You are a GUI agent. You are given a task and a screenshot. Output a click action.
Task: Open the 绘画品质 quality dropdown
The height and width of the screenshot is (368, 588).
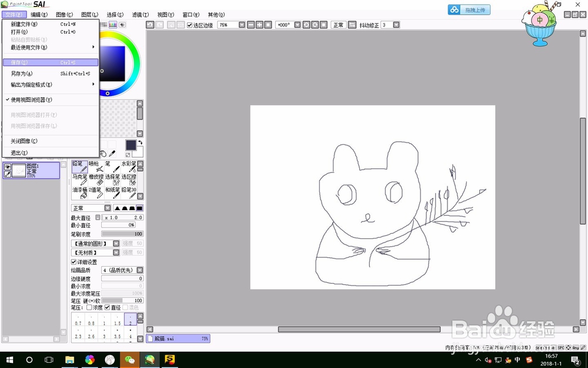pyautogui.click(x=140, y=270)
